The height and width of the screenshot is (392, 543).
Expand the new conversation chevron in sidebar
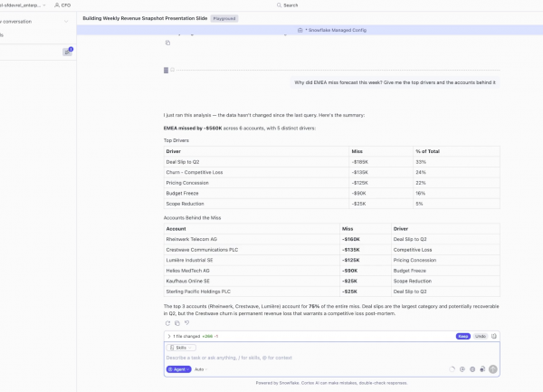coord(66,22)
